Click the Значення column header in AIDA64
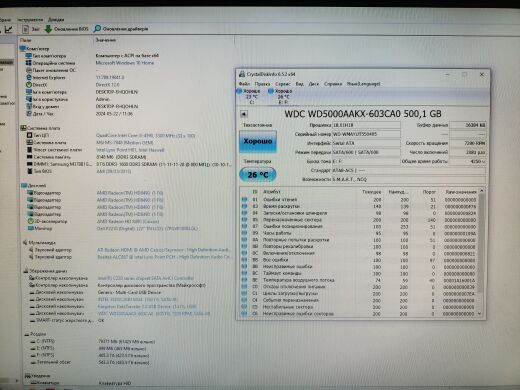Screen dimensions: 520x390 (106, 40)
